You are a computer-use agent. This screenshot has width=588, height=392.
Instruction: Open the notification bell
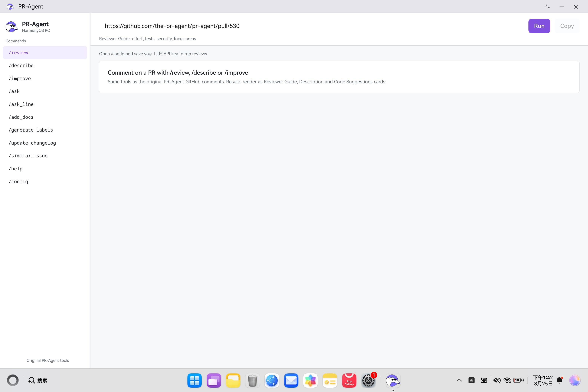point(560,380)
